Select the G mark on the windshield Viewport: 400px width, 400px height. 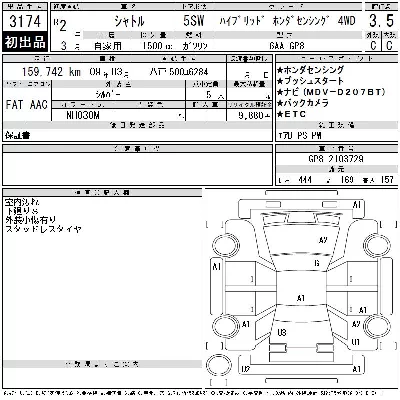tap(317, 263)
